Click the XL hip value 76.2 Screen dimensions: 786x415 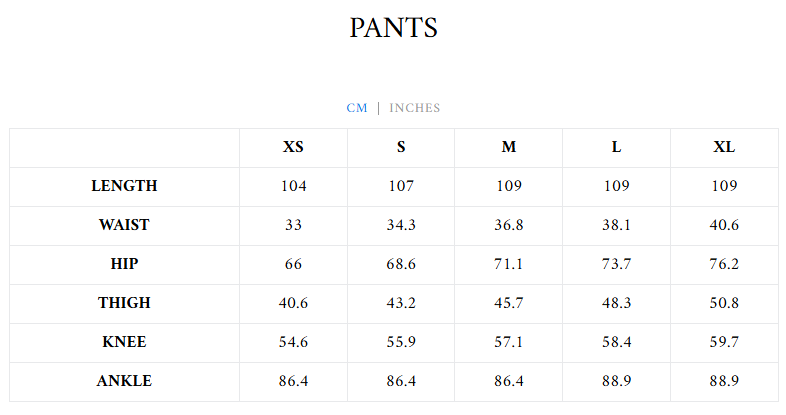(x=724, y=264)
